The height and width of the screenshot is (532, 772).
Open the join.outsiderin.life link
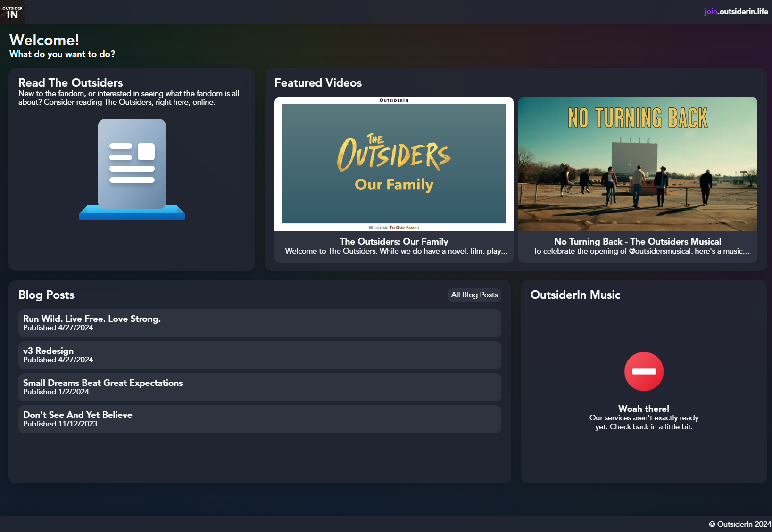(734, 12)
